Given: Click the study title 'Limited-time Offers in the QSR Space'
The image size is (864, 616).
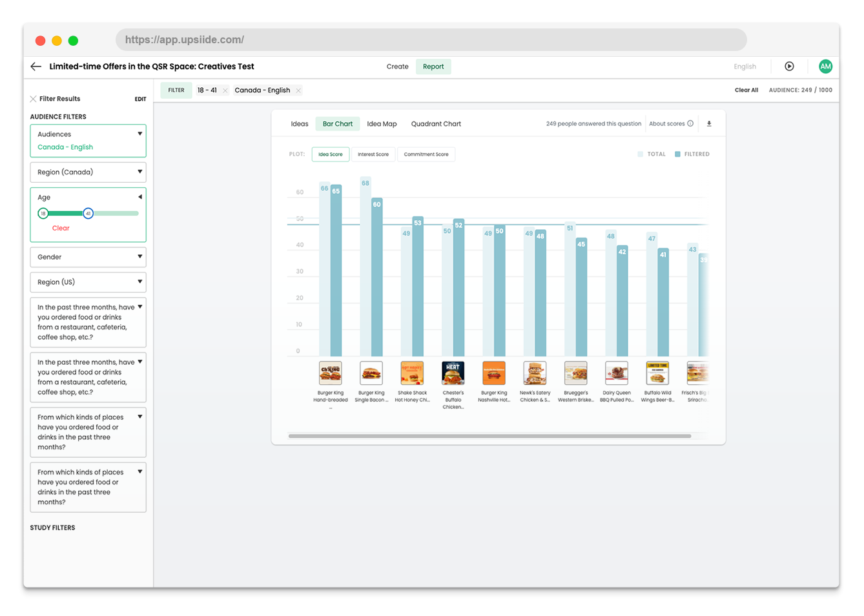Looking at the screenshot, I should [x=152, y=67].
